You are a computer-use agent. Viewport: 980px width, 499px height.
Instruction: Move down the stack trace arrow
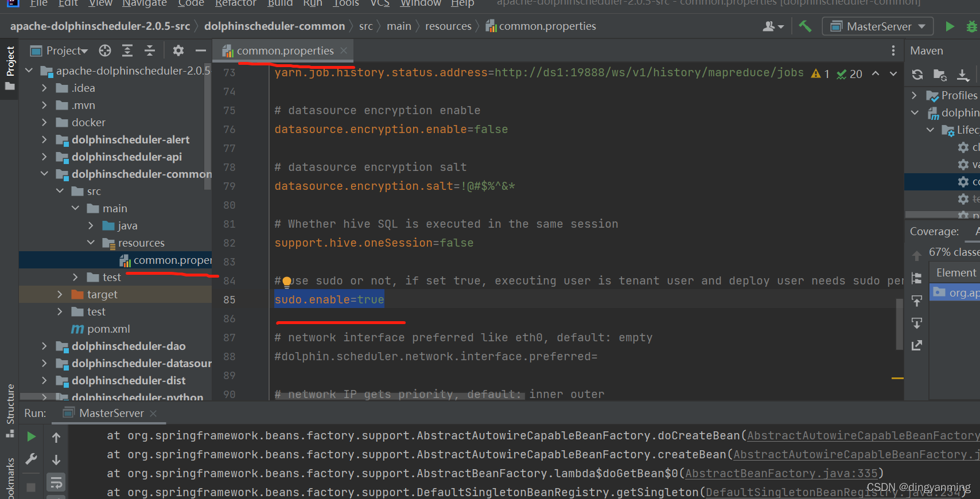[56, 460]
